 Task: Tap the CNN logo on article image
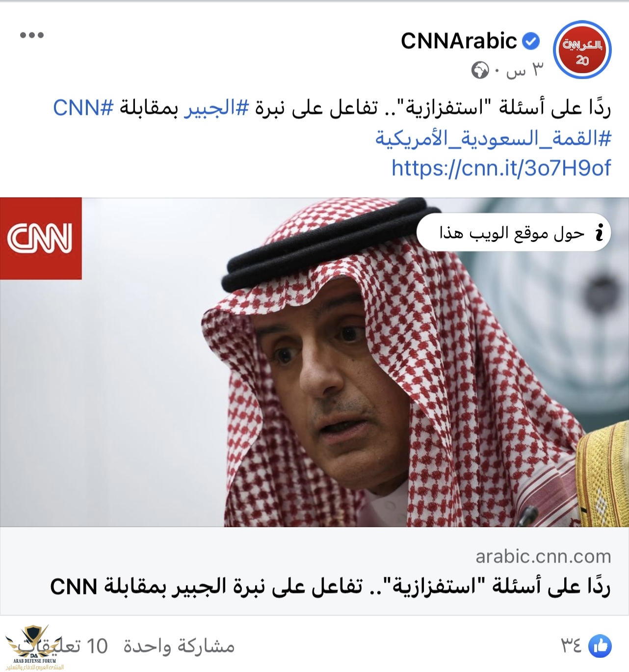[x=41, y=239]
